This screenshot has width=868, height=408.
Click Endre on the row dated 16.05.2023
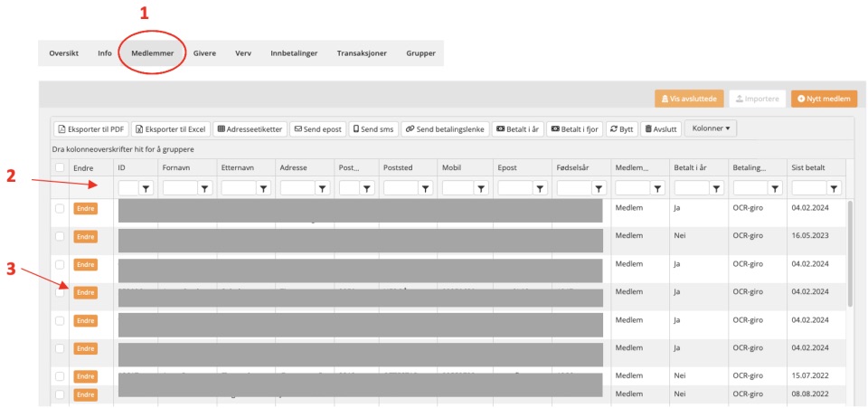coord(85,236)
